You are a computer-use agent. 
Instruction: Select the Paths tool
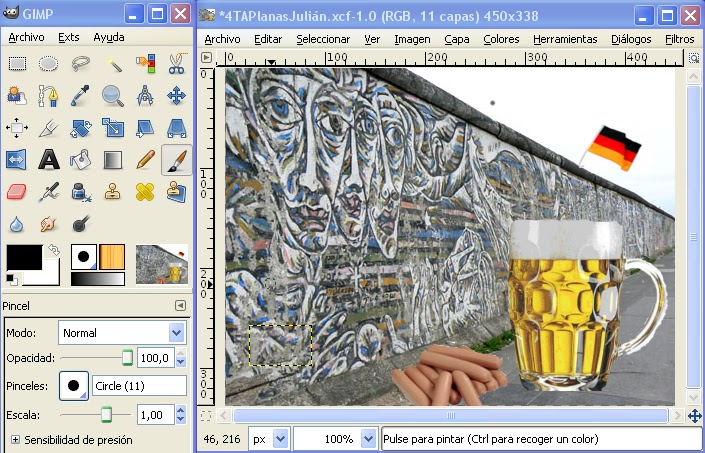click(48, 96)
